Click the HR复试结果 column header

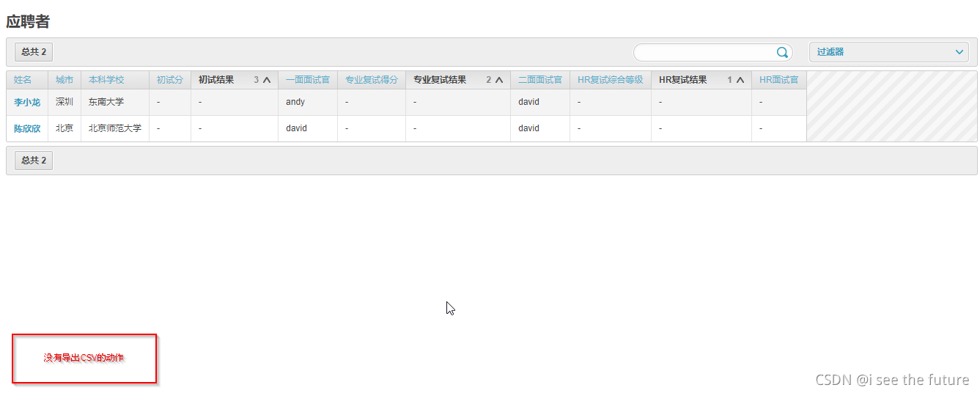coord(683,80)
